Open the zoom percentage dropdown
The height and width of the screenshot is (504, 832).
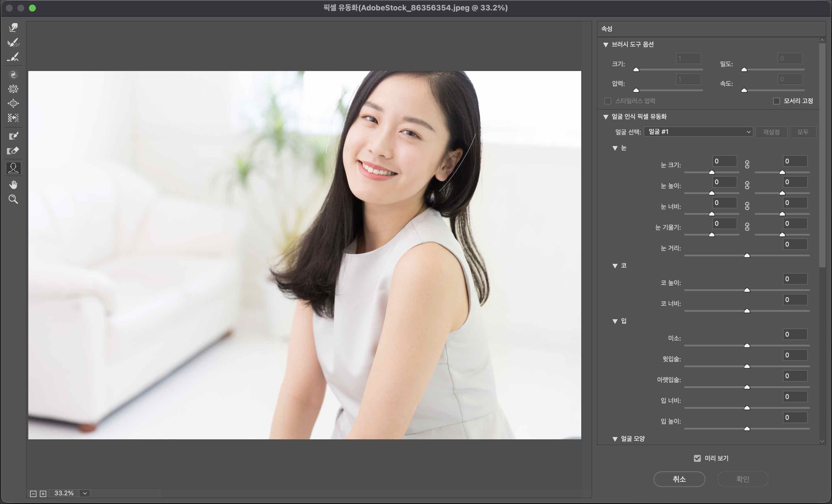click(85, 493)
